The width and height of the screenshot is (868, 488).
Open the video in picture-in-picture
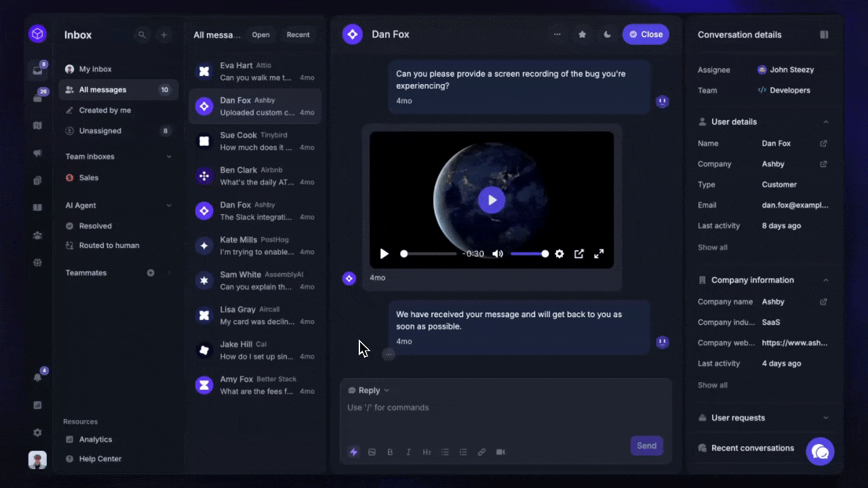(579, 253)
